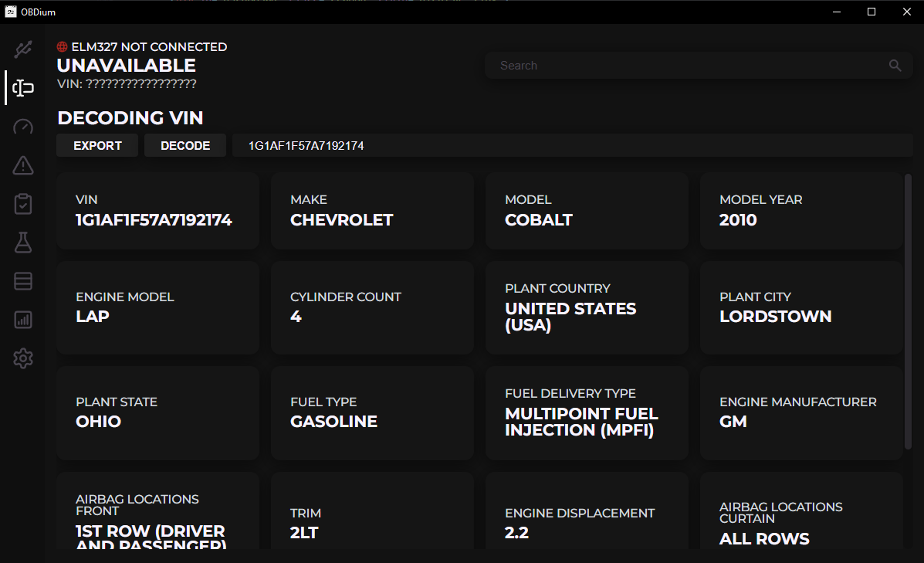Open the trouble codes warning triangle icon
The width and height of the screenshot is (924, 563).
pos(23,166)
